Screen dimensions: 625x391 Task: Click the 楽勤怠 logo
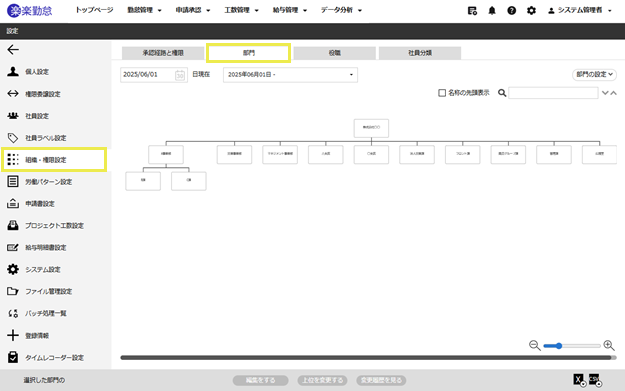click(x=30, y=10)
